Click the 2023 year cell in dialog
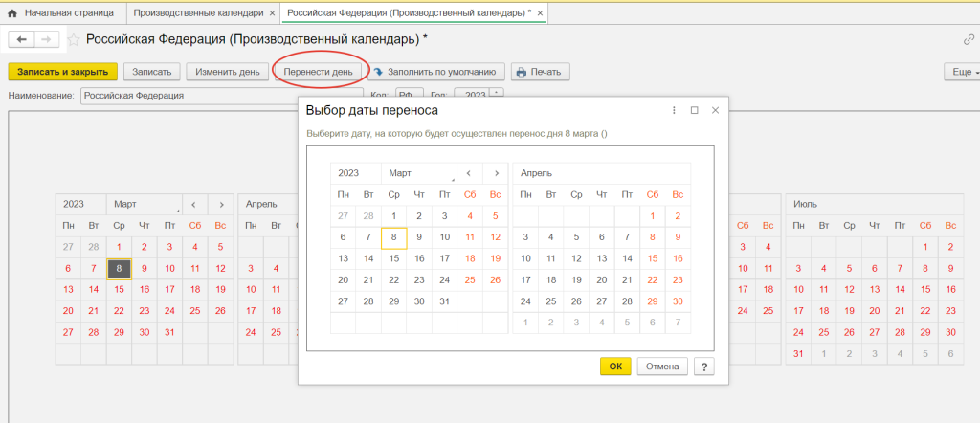Screen dimensions: 980x423 [x=356, y=173]
